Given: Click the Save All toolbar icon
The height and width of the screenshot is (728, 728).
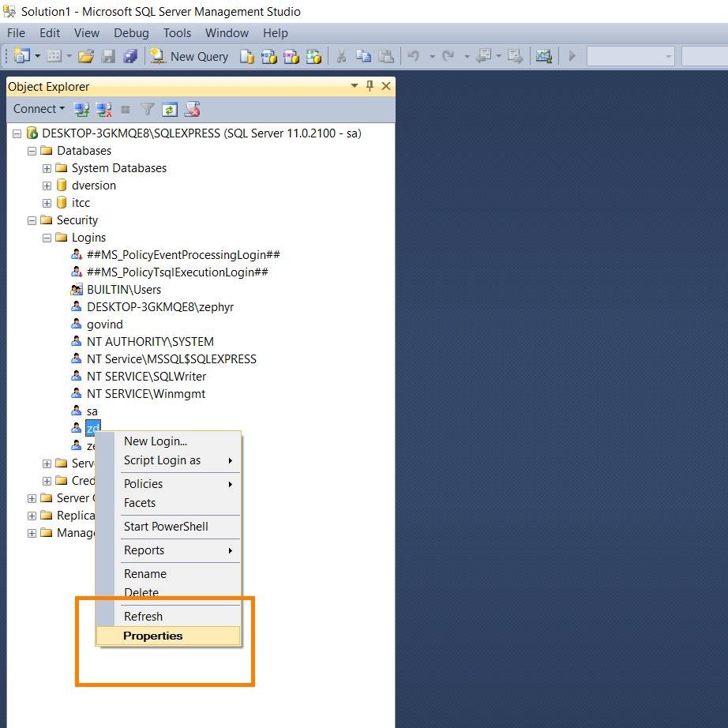Looking at the screenshot, I should pyautogui.click(x=130, y=56).
